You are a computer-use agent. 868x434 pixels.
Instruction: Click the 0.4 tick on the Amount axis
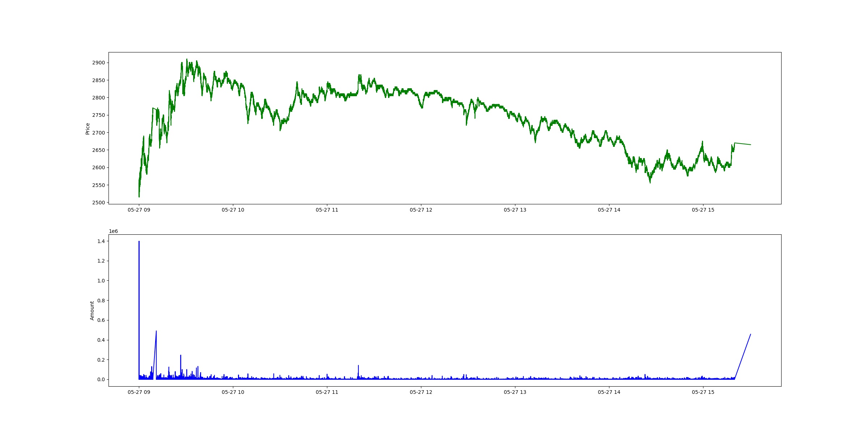[101, 340]
